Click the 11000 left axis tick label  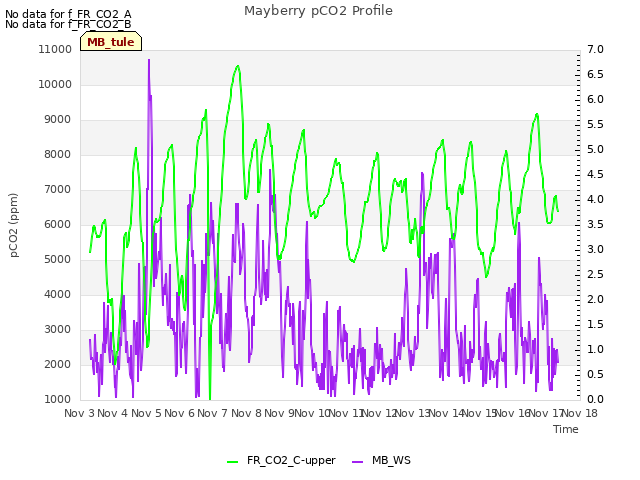coord(55,49)
